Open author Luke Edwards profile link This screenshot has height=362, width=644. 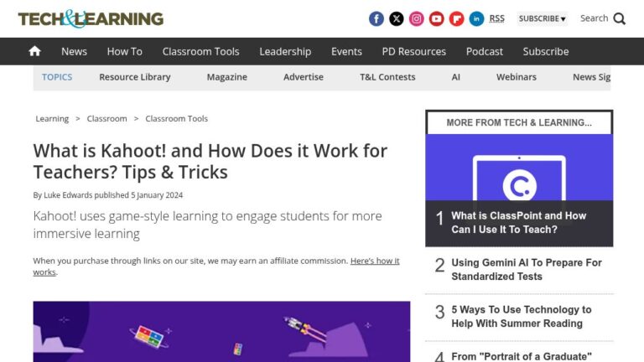click(x=68, y=195)
